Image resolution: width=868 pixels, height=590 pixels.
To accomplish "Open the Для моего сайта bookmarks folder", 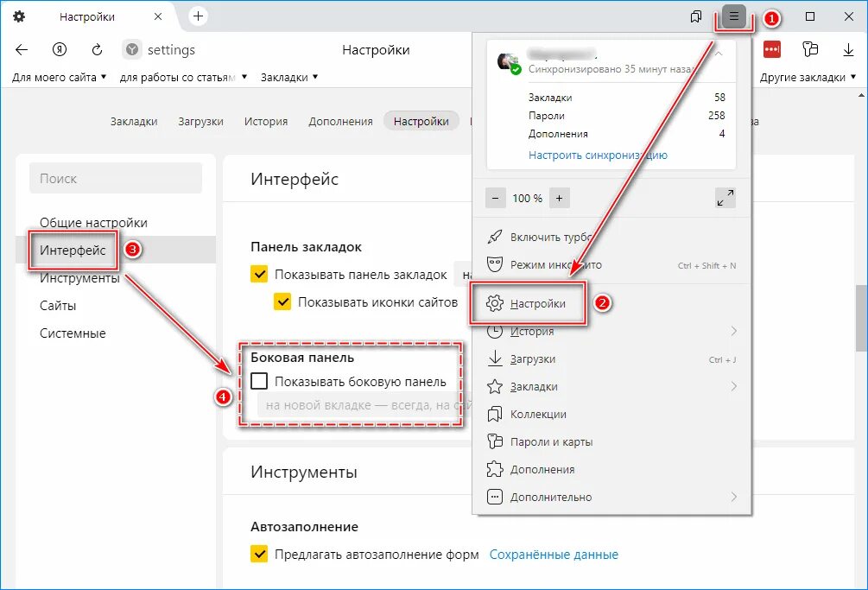I will pyautogui.click(x=60, y=78).
